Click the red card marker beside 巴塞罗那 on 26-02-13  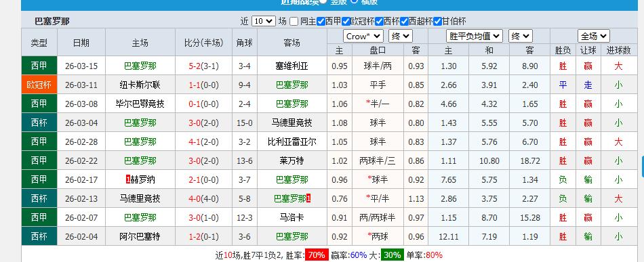click(x=308, y=198)
